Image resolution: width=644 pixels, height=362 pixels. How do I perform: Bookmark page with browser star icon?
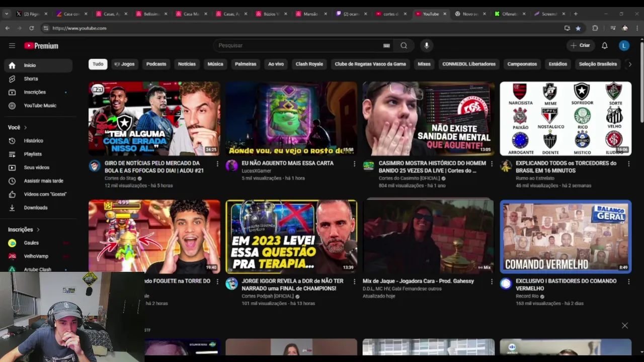tap(578, 28)
